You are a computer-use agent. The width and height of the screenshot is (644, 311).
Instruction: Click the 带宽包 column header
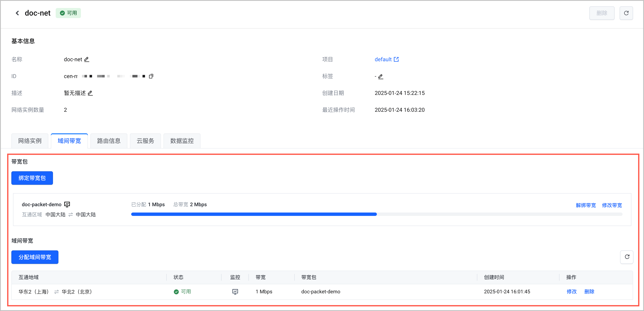[309, 277]
